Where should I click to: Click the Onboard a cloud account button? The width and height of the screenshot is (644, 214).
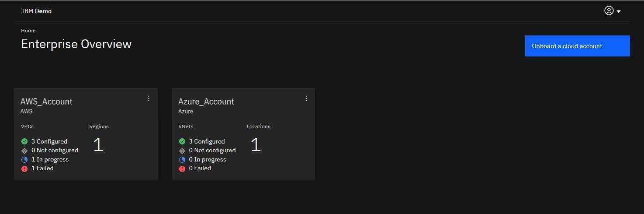[x=577, y=46]
